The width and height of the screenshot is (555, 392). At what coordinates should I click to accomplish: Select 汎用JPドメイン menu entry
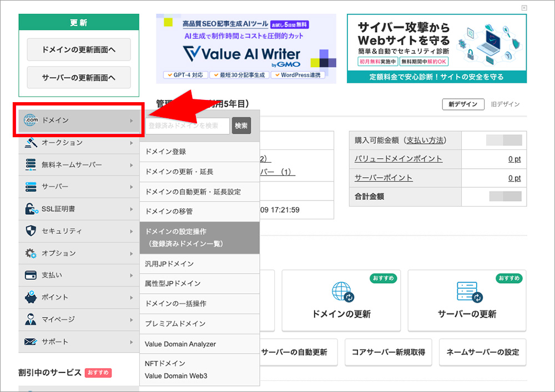(x=200, y=264)
